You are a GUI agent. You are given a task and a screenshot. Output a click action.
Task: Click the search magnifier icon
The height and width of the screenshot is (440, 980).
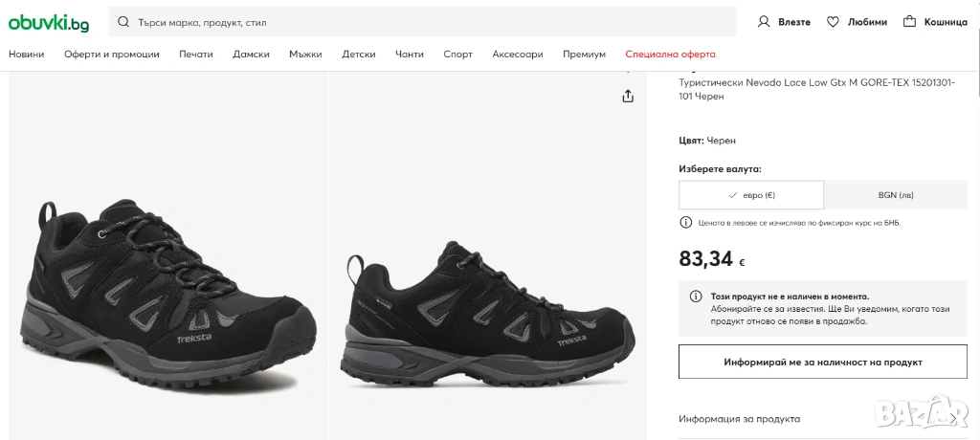(124, 22)
